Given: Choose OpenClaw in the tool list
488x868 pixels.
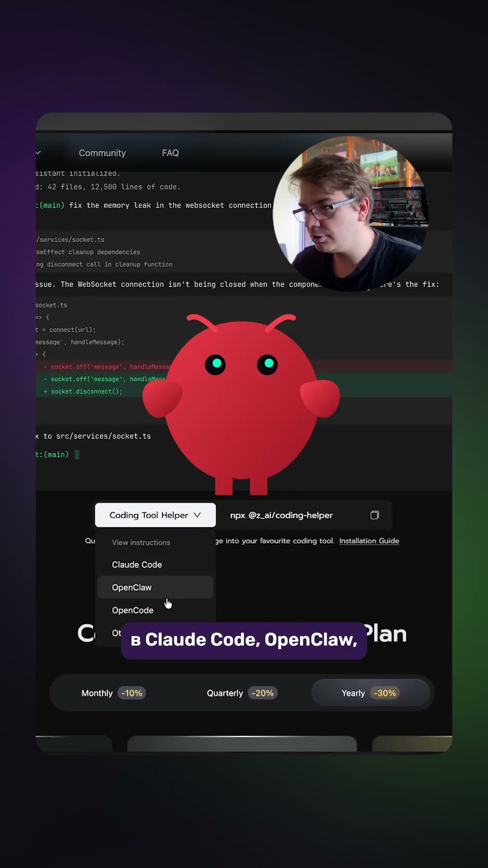Looking at the screenshot, I should point(155,587).
